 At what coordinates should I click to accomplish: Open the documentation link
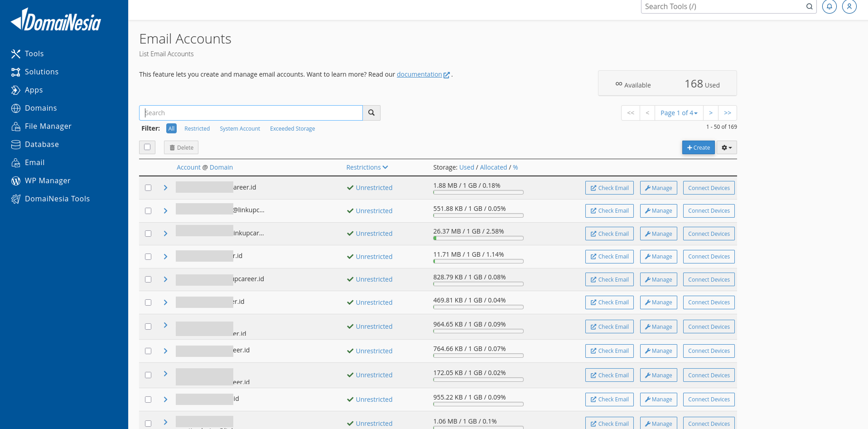coord(419,74)
